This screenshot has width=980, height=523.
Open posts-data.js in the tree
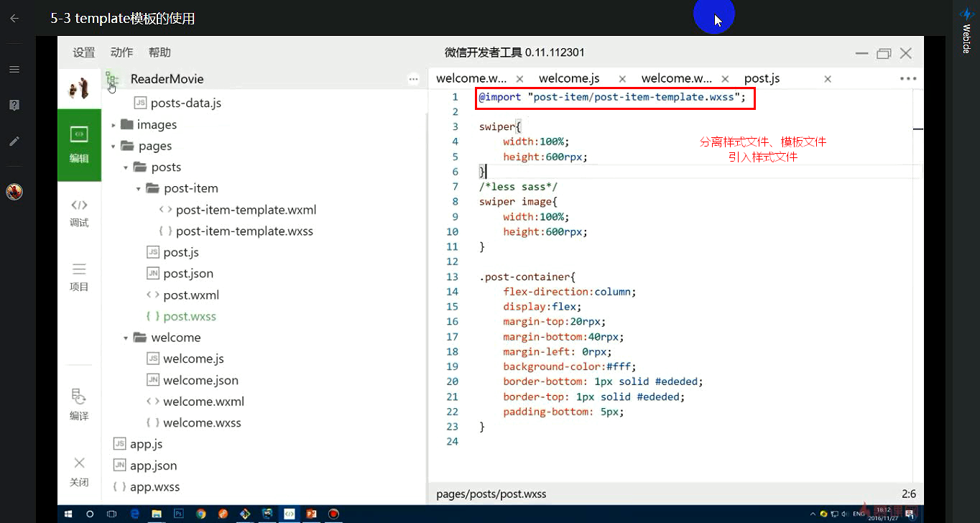(x=186, y=103)
